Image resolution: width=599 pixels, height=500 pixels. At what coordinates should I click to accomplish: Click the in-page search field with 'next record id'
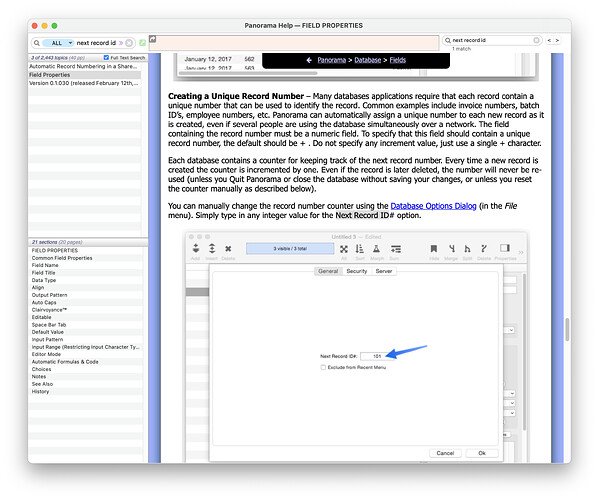tap(492, 40)
